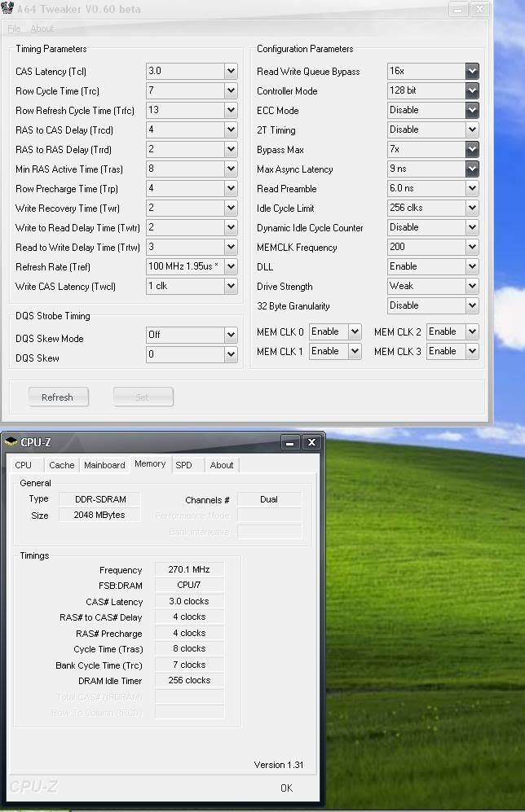This screenshot has width=525, height=812.
Task: Open the SPD tab in CPU-Z
Action: pyautogui.click(x=183, y=465)
